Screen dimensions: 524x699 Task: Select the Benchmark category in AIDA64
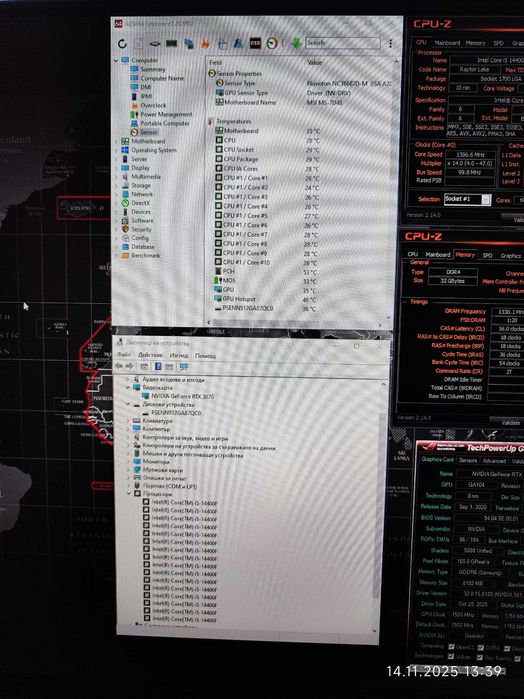[145, 255]
